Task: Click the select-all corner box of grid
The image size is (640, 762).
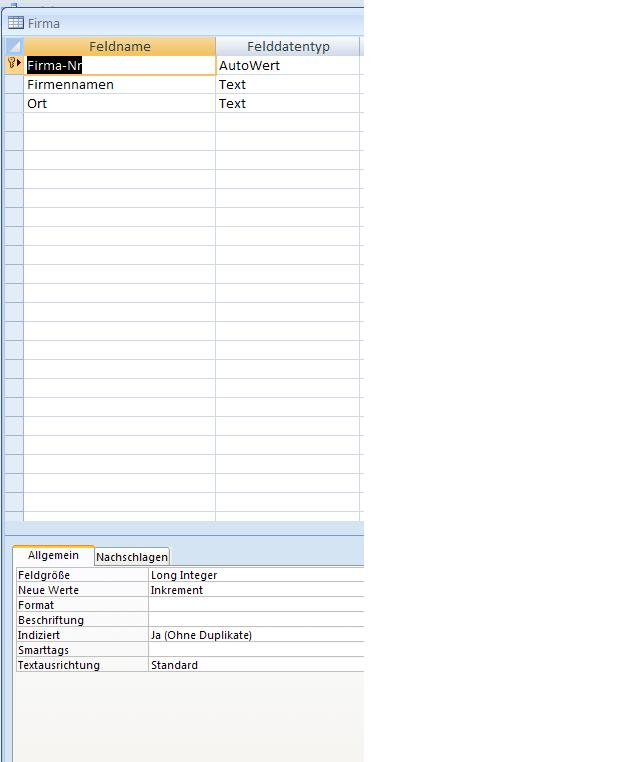Action: tap(14, 47)
